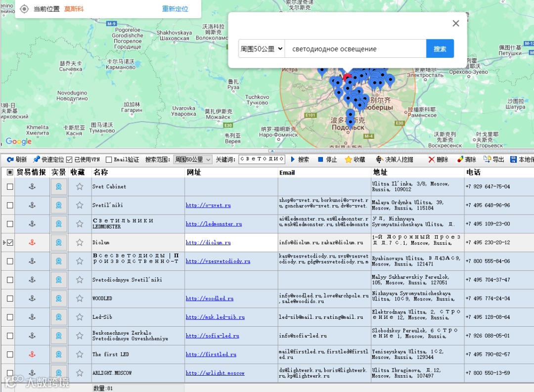Toggle the select-all header checkbox
Image resolution: width=534 pixels, height=392 pixels.
[10, 173]
